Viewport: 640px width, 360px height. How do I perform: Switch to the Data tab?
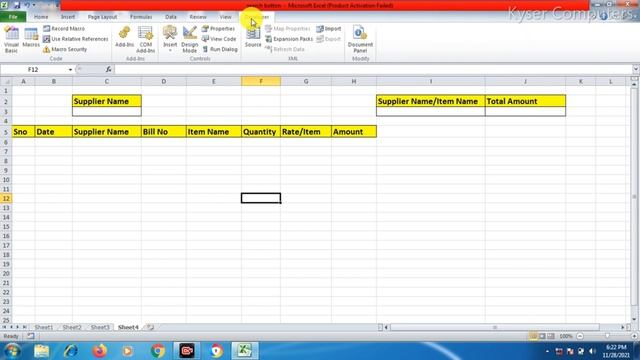coord(171,17)
